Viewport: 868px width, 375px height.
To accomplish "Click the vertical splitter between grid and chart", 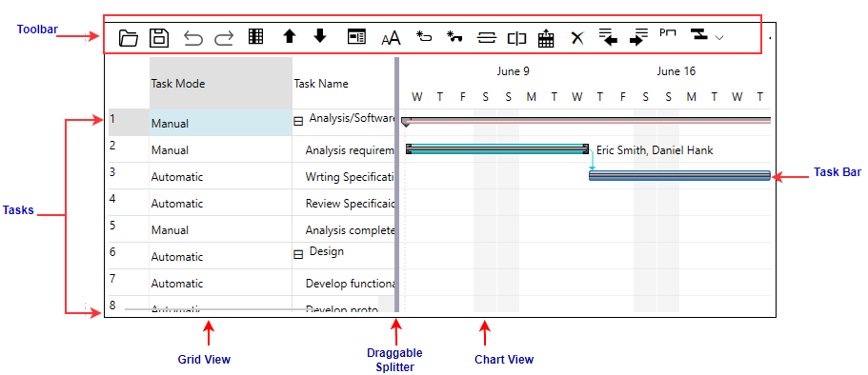I will point(397,185).
